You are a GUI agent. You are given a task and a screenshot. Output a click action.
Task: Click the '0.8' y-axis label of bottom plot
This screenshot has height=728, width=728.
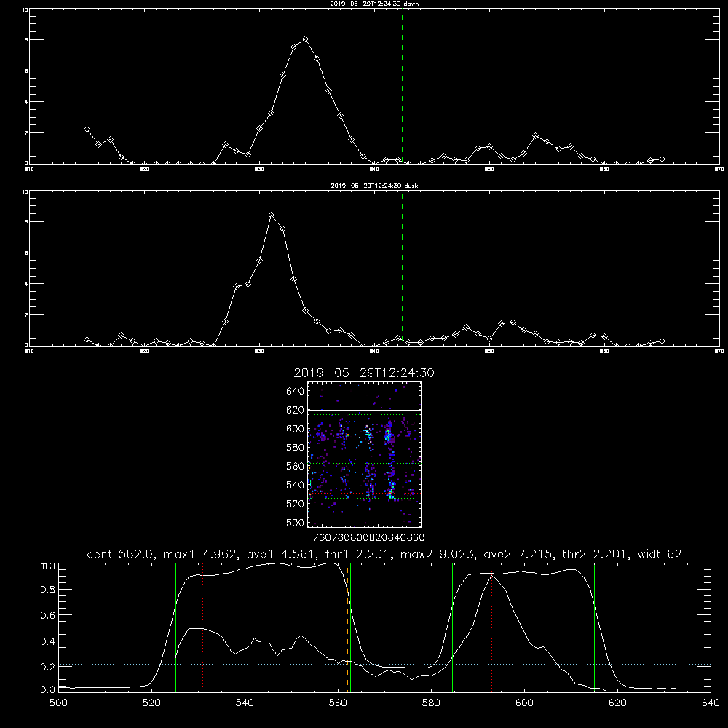click(48, 590)
